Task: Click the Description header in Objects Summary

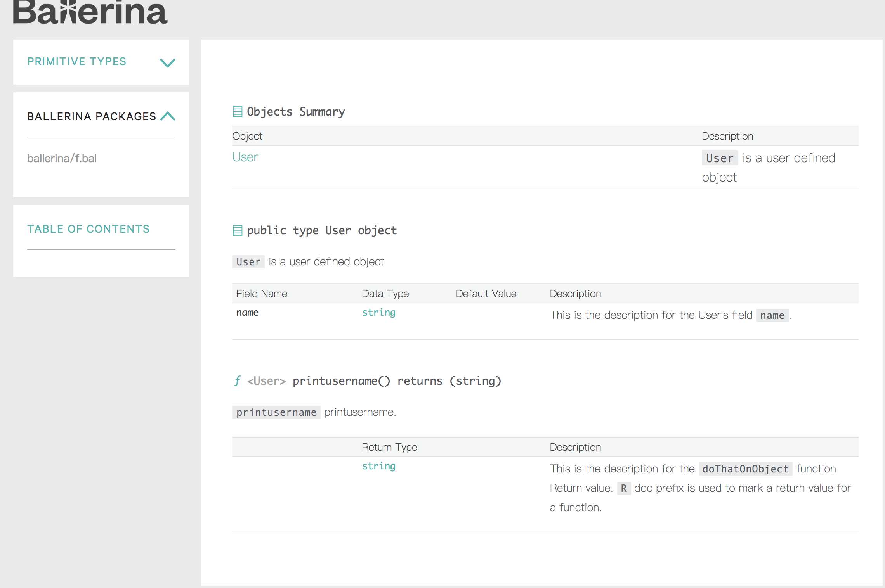Action: pyautogui.click(x=727, y=136)
